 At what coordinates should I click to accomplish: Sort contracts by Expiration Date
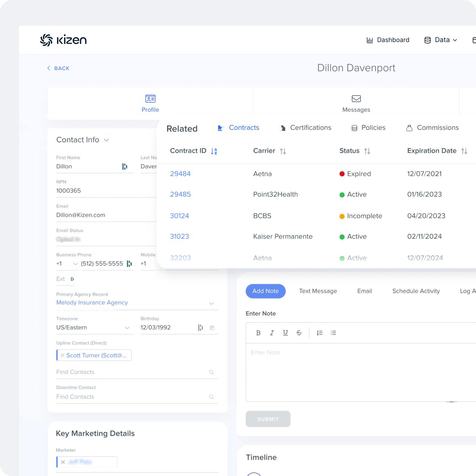464,151
